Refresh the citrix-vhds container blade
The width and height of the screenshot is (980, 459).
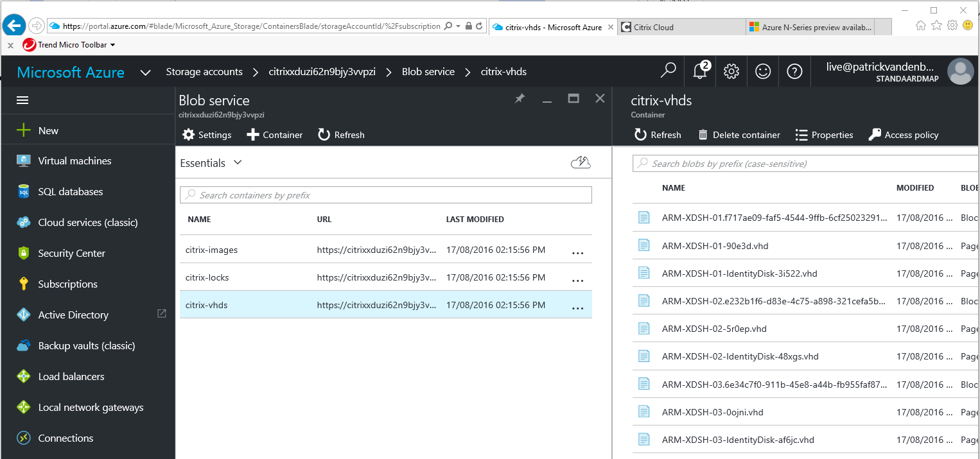(x=658, y=135)
